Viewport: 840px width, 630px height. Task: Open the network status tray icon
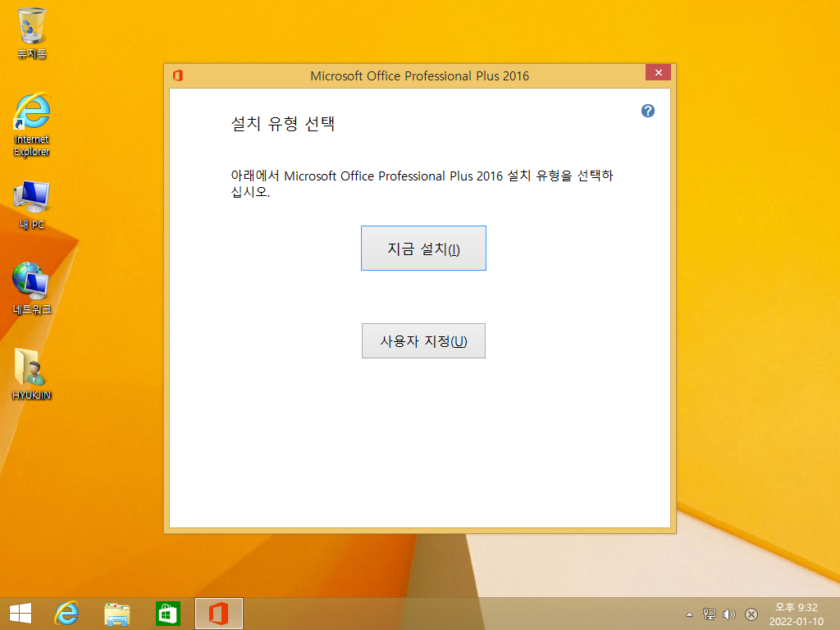pyautogui.click(x=710, y=614)
